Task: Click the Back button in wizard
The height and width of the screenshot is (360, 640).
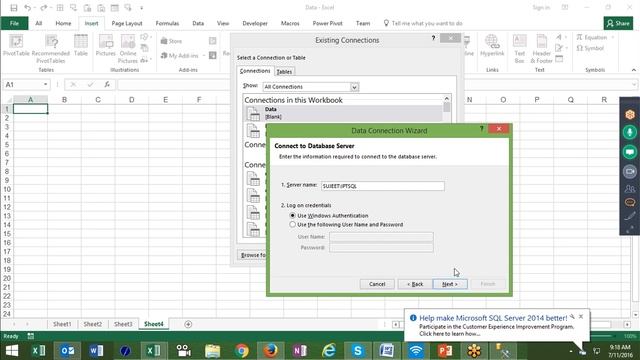Action: coord(415,284)
